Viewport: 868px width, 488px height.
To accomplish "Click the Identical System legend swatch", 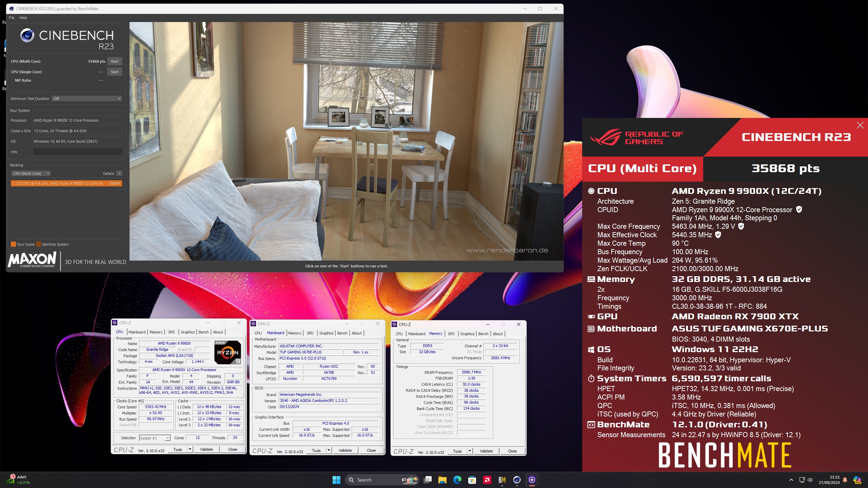I will coord(38,244).
